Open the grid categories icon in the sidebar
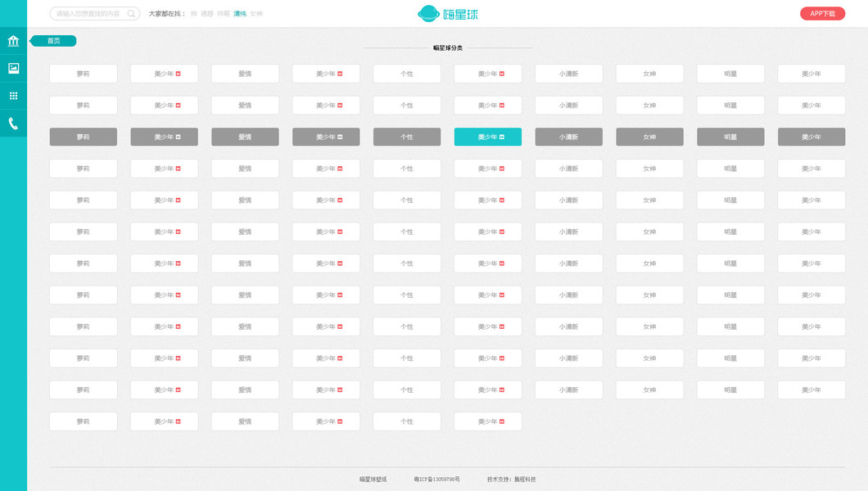Viewport: 868px width, 491px height. point(13,96)
